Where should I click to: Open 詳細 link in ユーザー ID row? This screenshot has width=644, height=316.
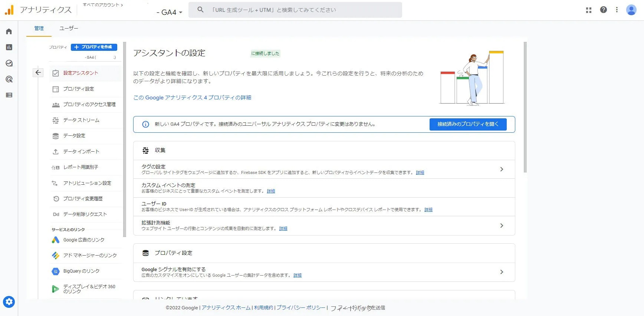pos(428,210)
